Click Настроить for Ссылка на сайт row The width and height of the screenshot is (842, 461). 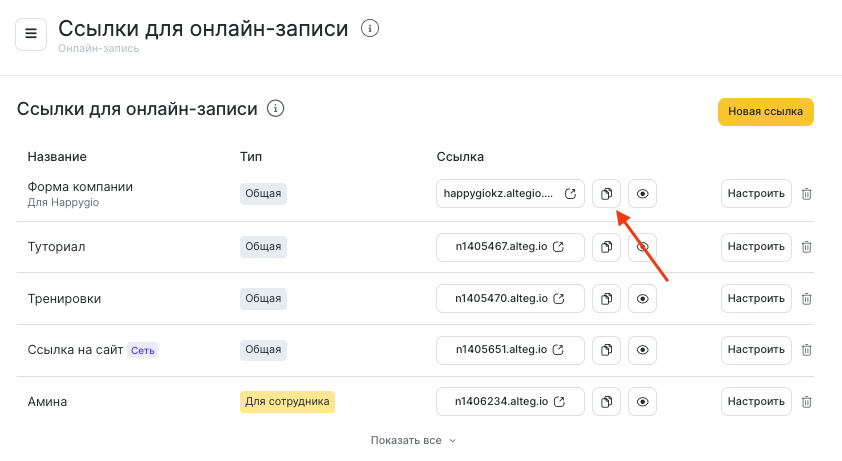[756, 350]
